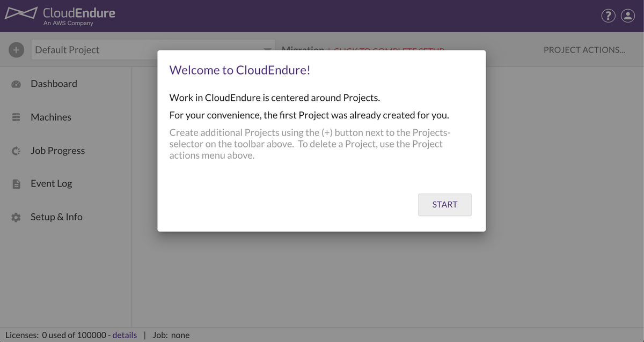Go to the Dashboard menu item

click(54, 84)
